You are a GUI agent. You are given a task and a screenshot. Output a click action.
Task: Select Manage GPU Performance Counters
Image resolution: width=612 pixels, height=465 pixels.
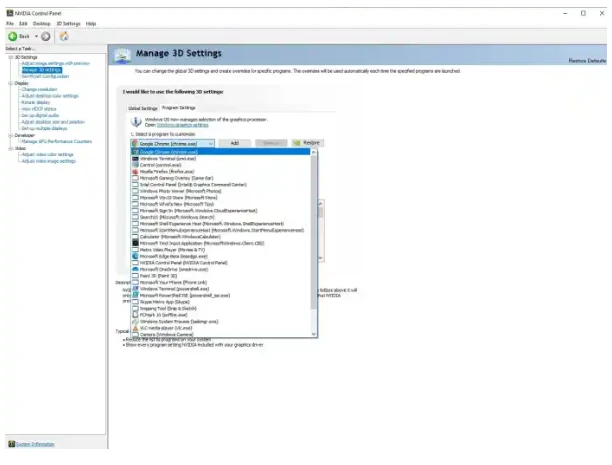click(x=57, y=141)
